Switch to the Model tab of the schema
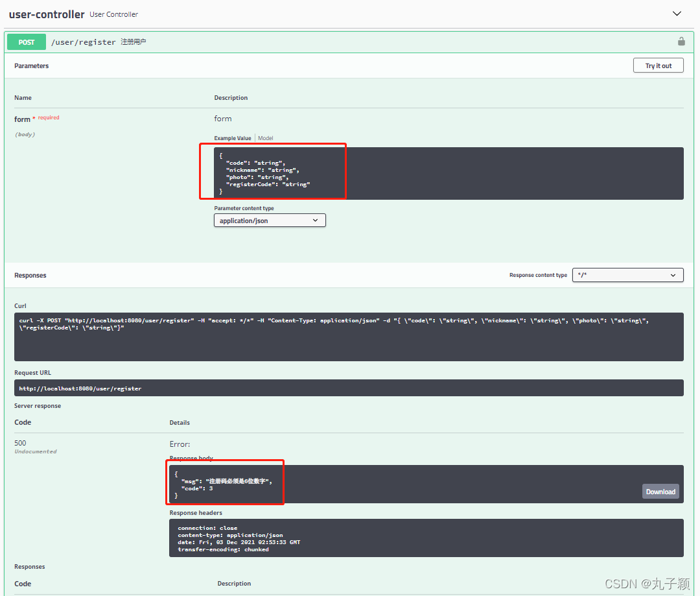Viewport: 700px width, 596px height. coord(265,137)
